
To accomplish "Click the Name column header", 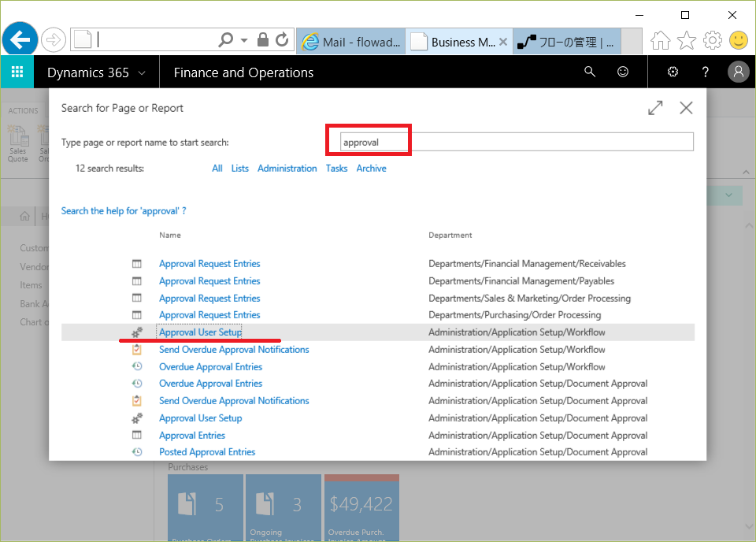I will click(x=170, y=236).
